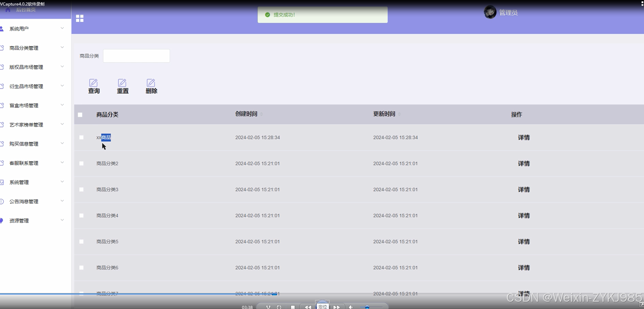Open 详情 for the 商品分类2 row
This screenshot has width=644, height=309.
(524, 163)
